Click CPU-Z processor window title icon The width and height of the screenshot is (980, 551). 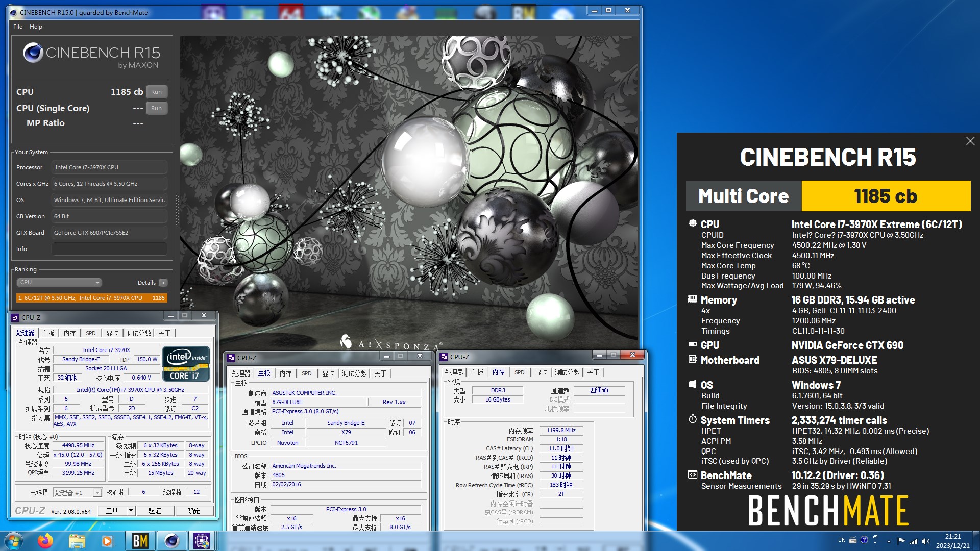(x=15, y=317)
